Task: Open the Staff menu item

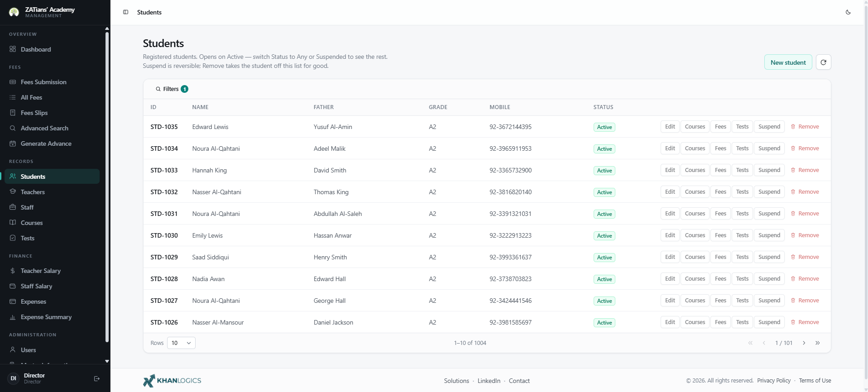Action: (52, 207)
